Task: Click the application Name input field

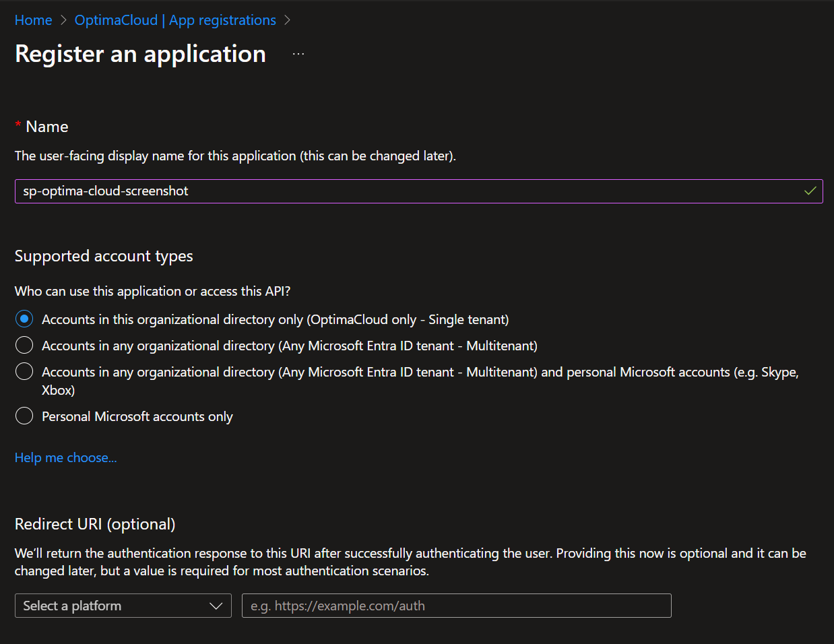Action: (x=418, y=191)
